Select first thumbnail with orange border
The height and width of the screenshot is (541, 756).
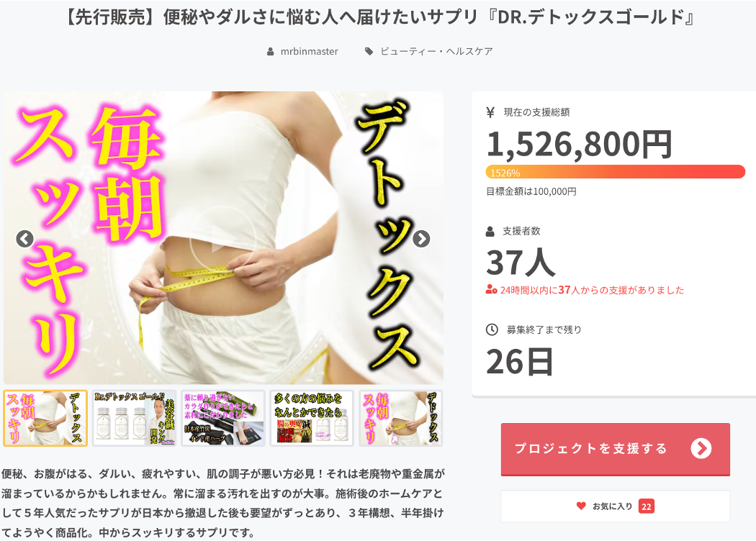point(45,418)
